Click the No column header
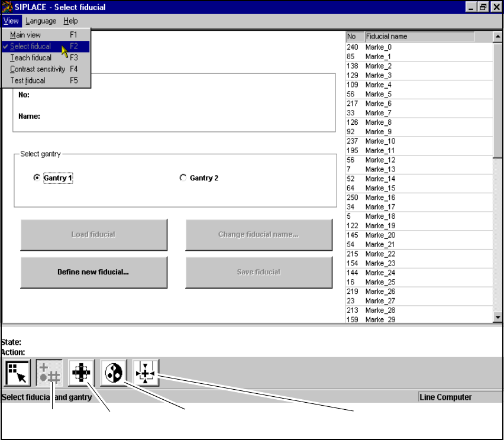The height and width of the screenshot is (440, 504). click(x=355, y=37)
